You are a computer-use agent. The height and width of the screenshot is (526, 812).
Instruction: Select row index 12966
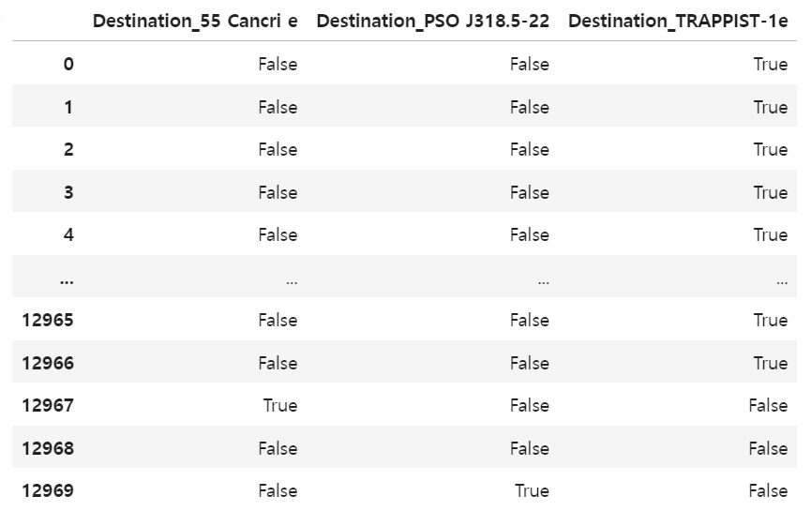48,363
